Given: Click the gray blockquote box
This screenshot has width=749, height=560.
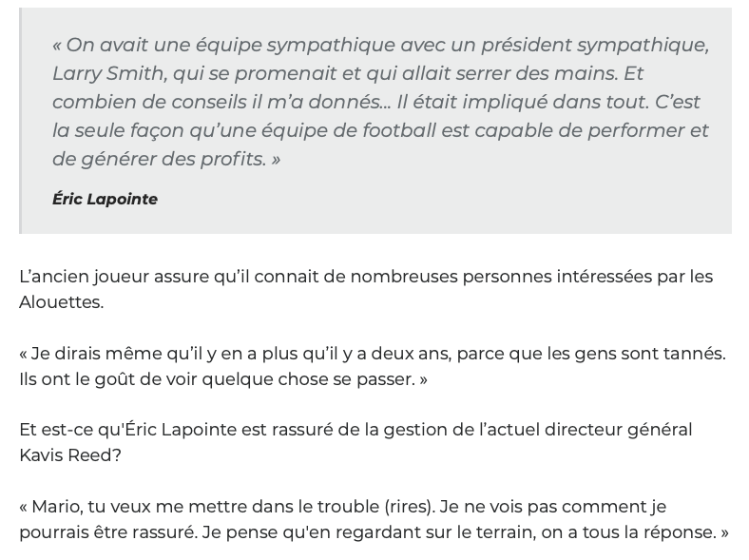Looking at the screenshot, I should (375, 121).
